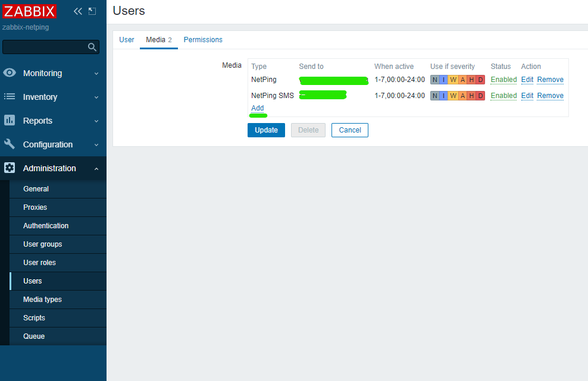The width and height of the screenshot is (588, 381).
Task: Expand the Inventory menu chevron
Action: [96, 97]
